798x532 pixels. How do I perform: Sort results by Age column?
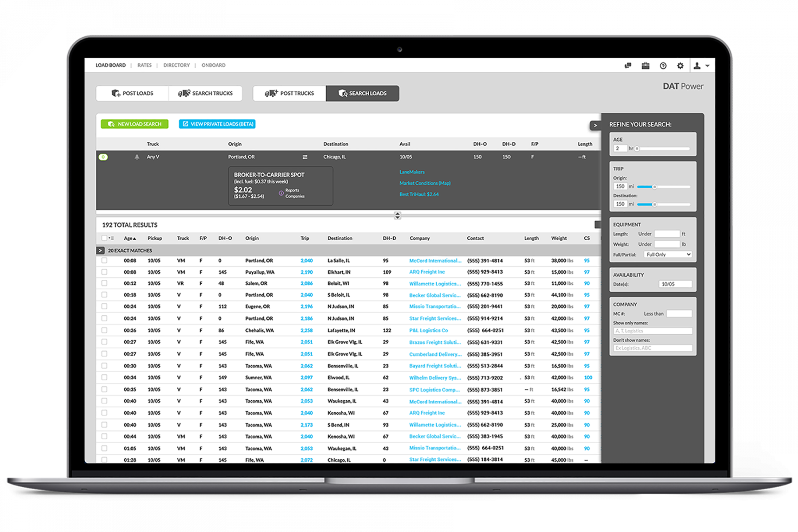[130, 239]
